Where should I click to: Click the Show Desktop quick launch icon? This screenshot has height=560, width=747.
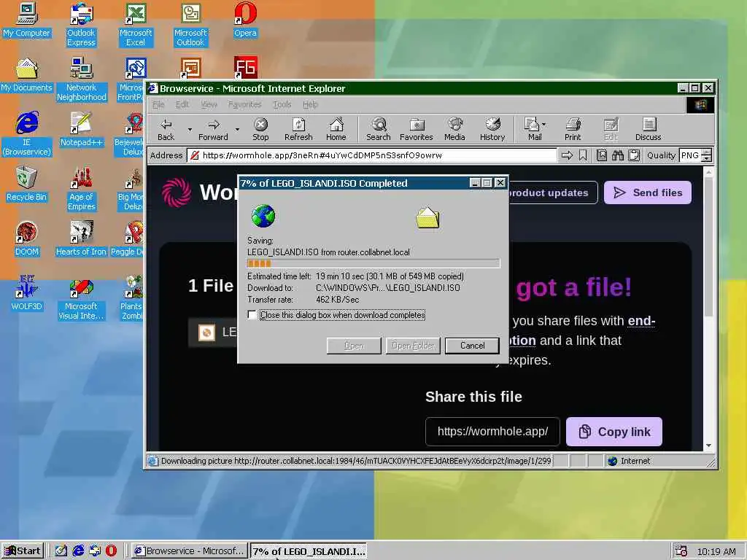click(x=61, y=551)
